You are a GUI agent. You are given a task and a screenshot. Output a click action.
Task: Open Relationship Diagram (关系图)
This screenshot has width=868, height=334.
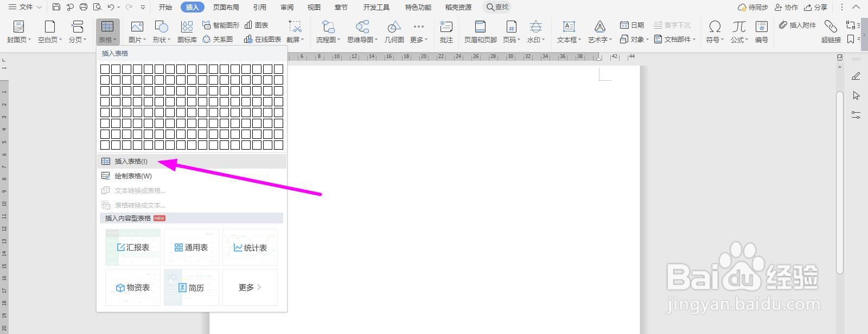click(218, 39)
